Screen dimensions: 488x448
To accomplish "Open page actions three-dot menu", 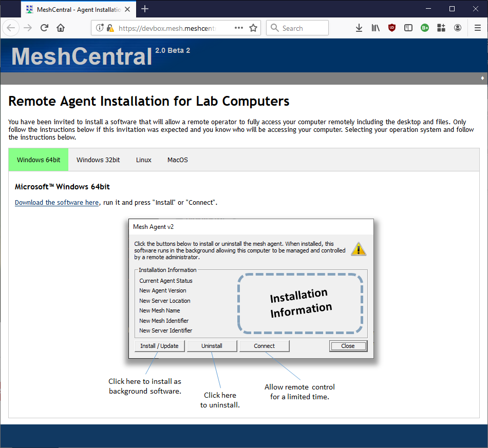I will tap(239, 28).
